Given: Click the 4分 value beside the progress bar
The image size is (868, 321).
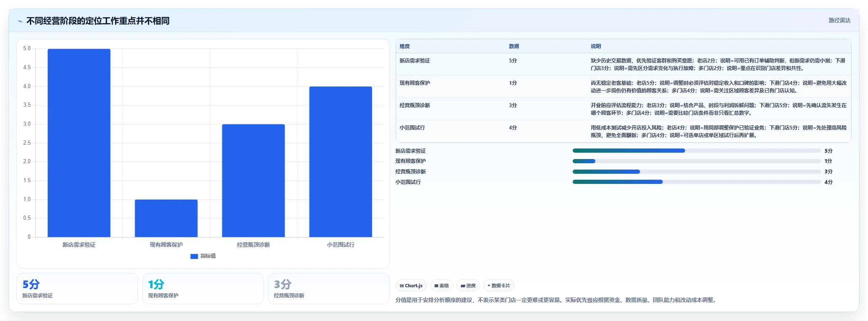Looking at the screenshot, I should pos(828,182).
